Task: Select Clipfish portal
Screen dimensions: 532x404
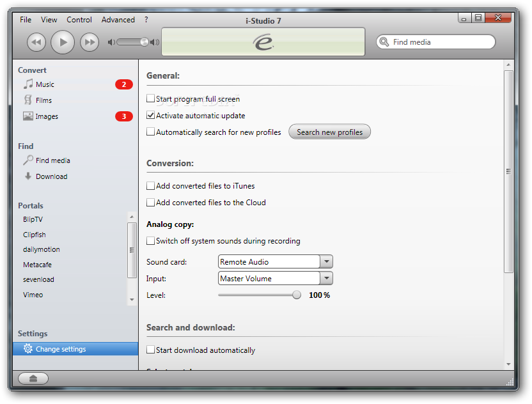Action: 35,235
